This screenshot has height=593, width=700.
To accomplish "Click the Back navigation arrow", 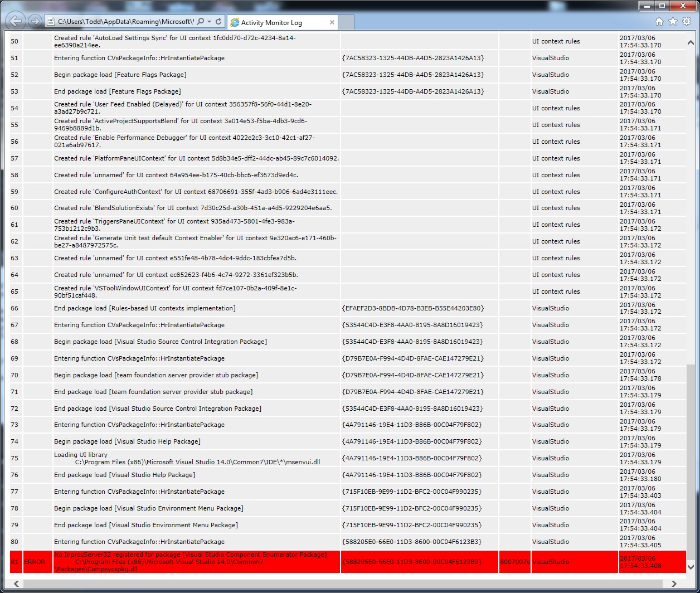I will pos(15,21).
